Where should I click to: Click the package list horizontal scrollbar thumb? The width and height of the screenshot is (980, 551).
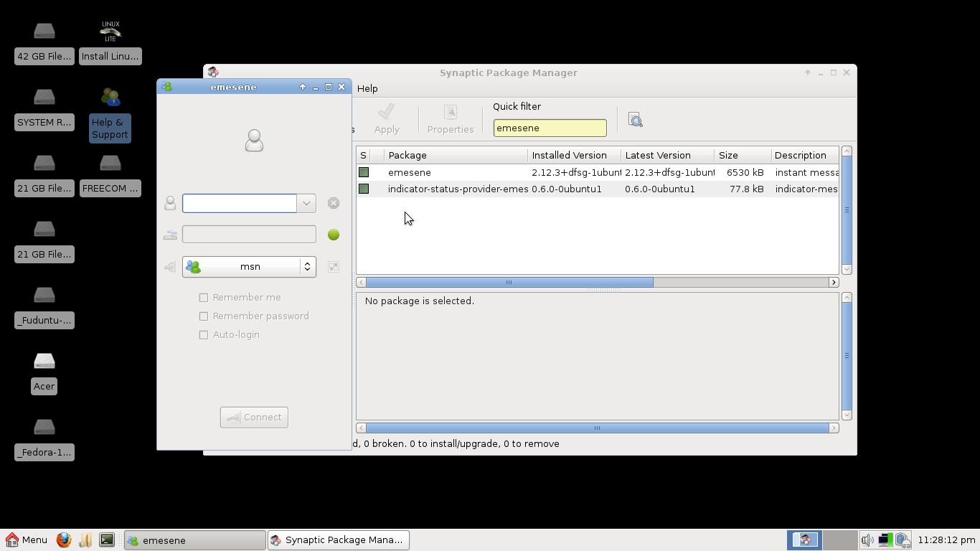tap(509, 282)
